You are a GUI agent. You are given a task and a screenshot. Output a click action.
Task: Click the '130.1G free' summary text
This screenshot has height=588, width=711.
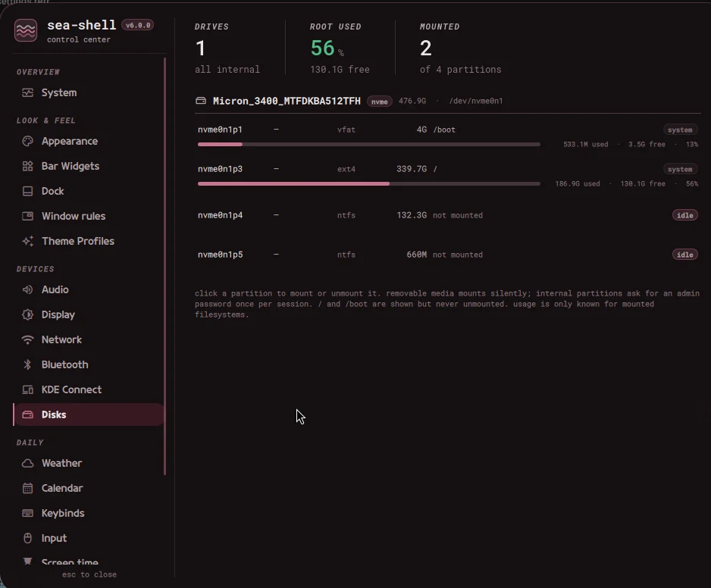tap(340, 70)
